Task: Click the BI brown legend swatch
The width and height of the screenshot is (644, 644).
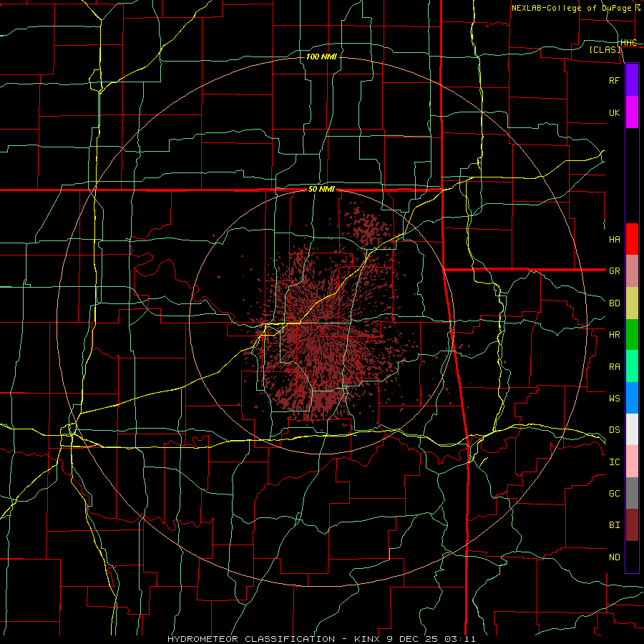Action: (x=632, y=525)
